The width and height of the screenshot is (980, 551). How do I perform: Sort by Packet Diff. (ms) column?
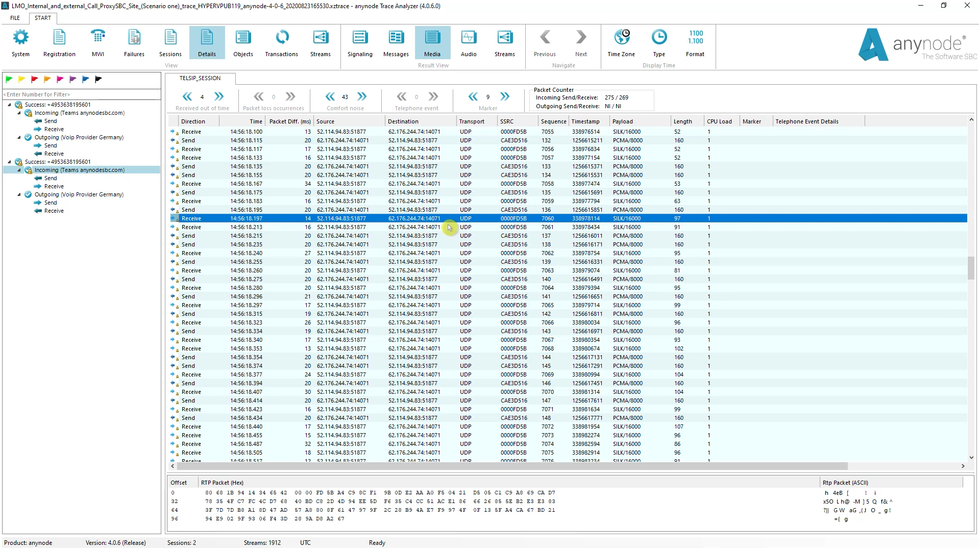(289, 121)
